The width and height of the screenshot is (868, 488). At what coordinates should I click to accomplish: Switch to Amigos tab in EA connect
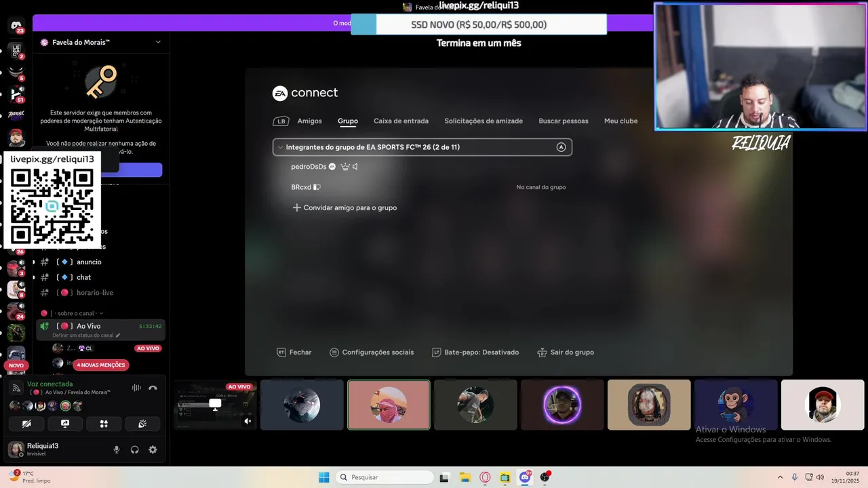309,121
